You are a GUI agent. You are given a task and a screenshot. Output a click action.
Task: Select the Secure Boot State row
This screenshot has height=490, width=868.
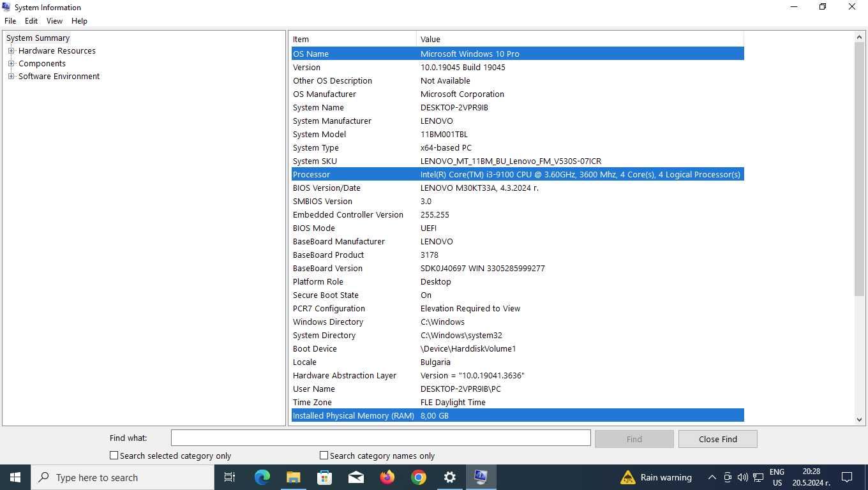tap(518, 295)
